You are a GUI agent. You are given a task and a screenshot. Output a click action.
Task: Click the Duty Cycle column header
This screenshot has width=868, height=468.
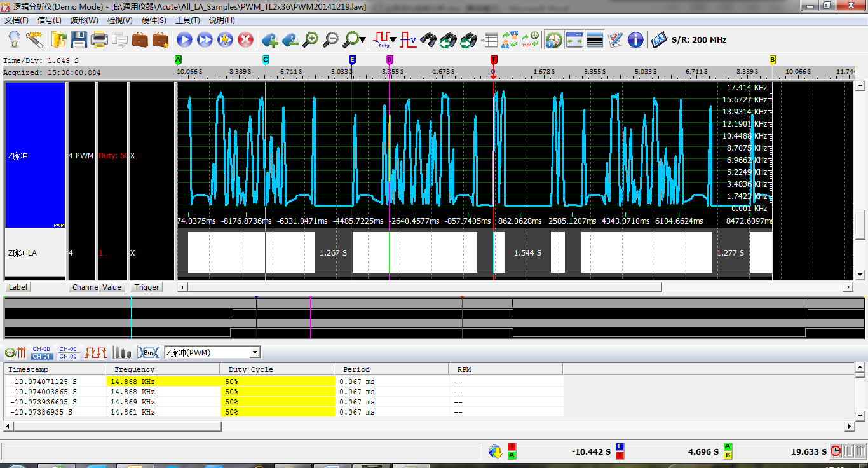pyautogui.click(x=277, y=369)
